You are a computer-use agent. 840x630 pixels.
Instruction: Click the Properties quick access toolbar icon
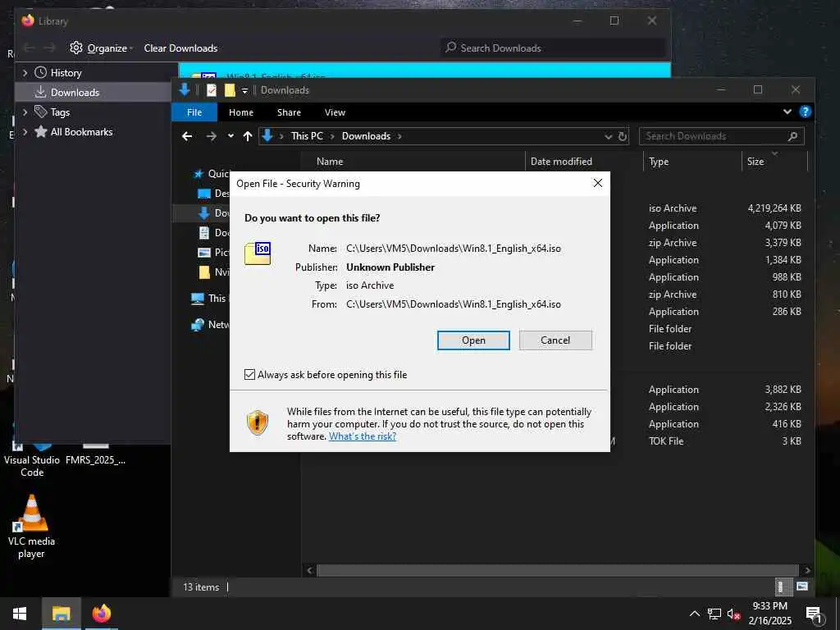(x=212, y=90)
